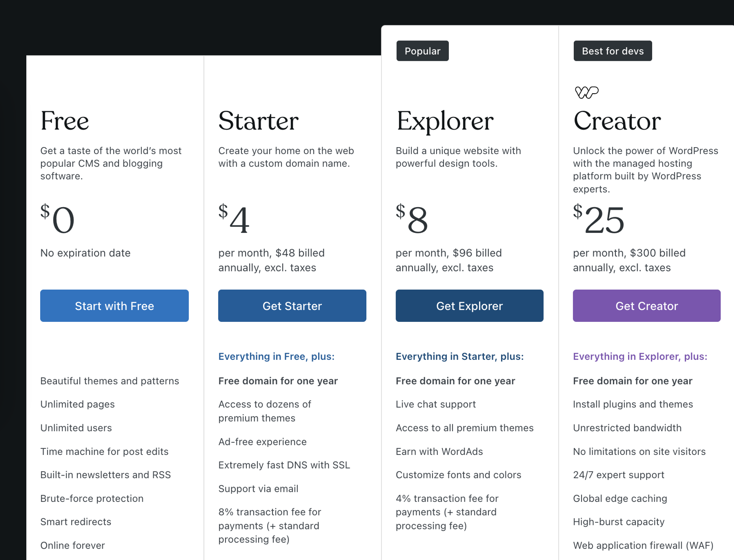Click Install plugins and themes under Creator
This screenshot has height=560, width=734.
[633, 404]
